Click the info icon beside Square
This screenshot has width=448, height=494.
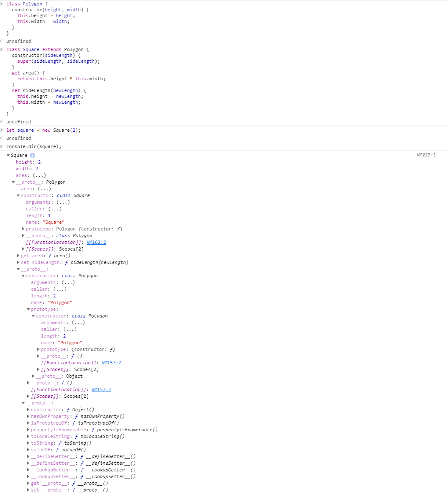pos(32,156)
